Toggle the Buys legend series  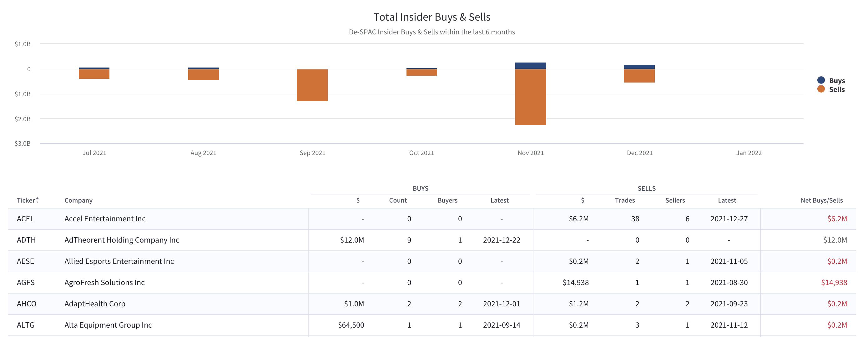831,81
